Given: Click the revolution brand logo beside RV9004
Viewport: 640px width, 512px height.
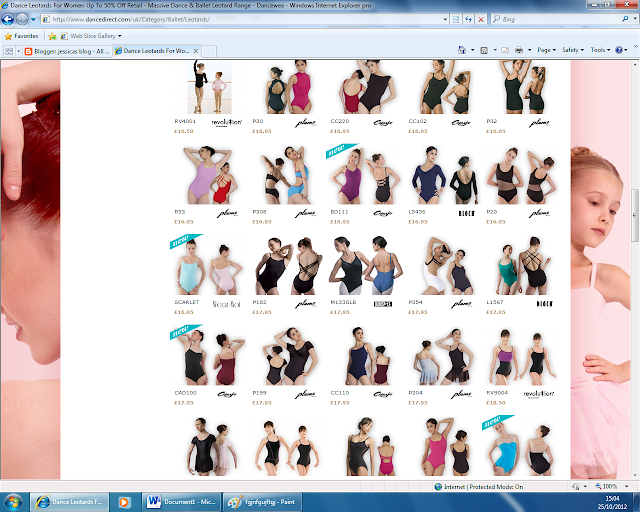Looking at the screenshot, I should [x=539, y=394].
